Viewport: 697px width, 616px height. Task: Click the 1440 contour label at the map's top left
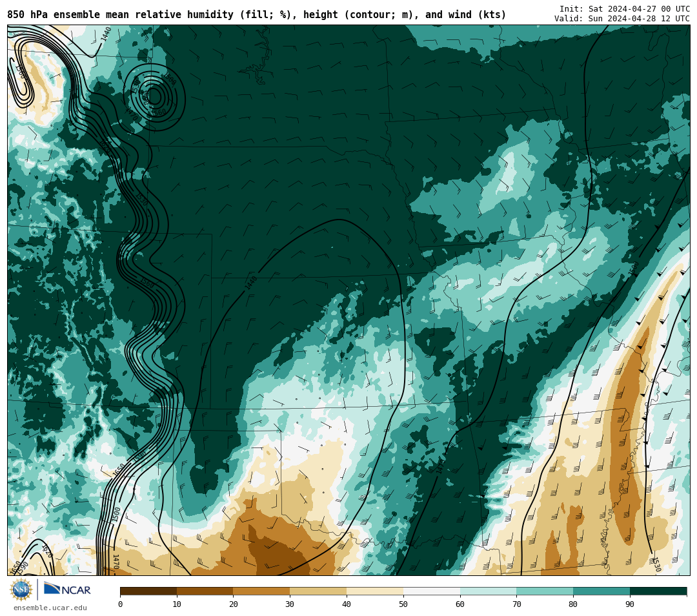tap(106, 34)
